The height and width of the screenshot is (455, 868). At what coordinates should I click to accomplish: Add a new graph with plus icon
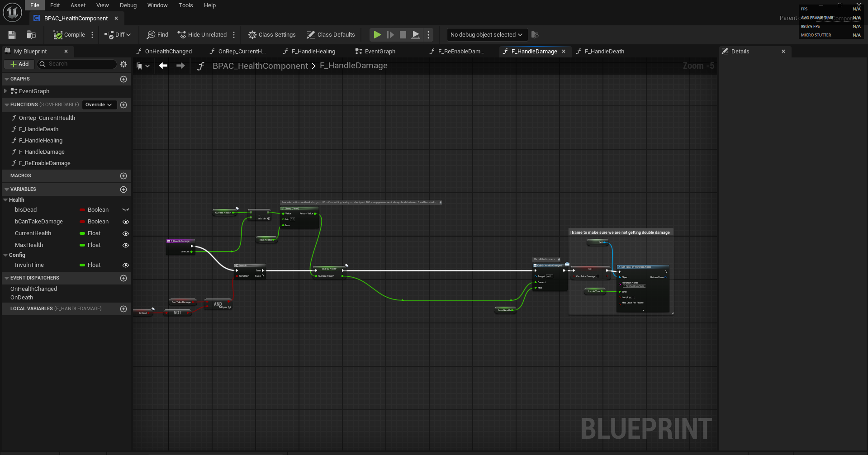coord(123,79)
